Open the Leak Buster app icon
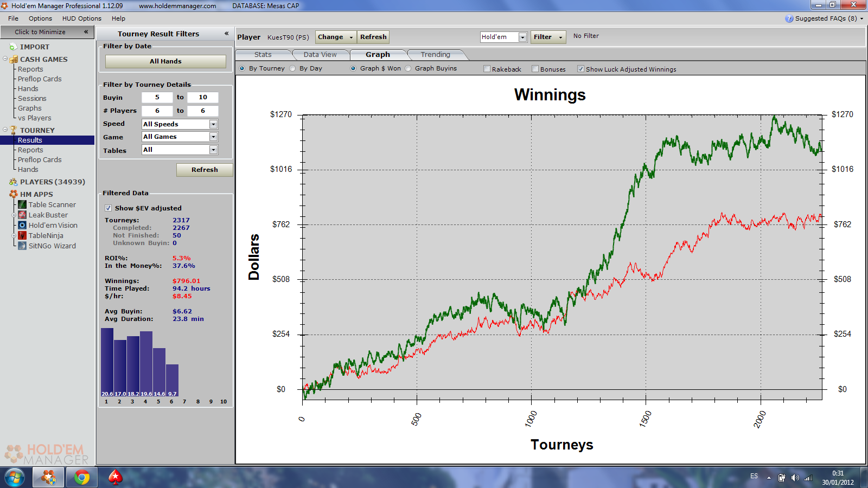This screenshot has width=868, height=488. click(22, 215)
